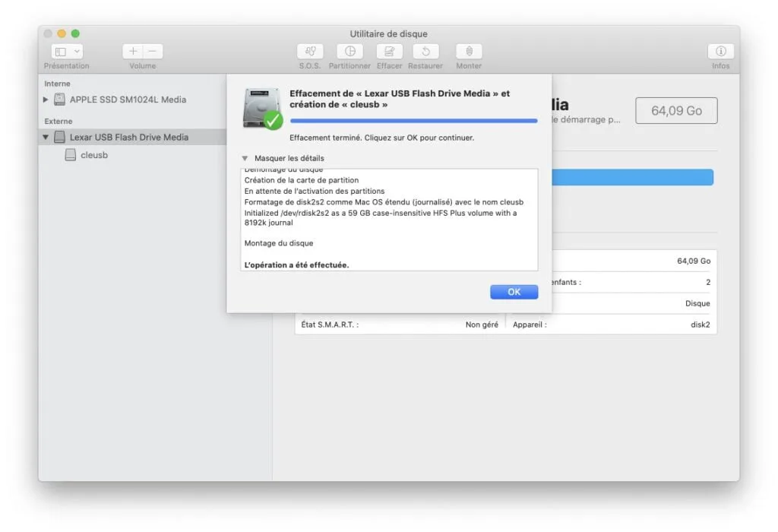Click the yellow minimize window button
Image resolution: width=778 pixels, height=532 pixels.
(62, 33)
